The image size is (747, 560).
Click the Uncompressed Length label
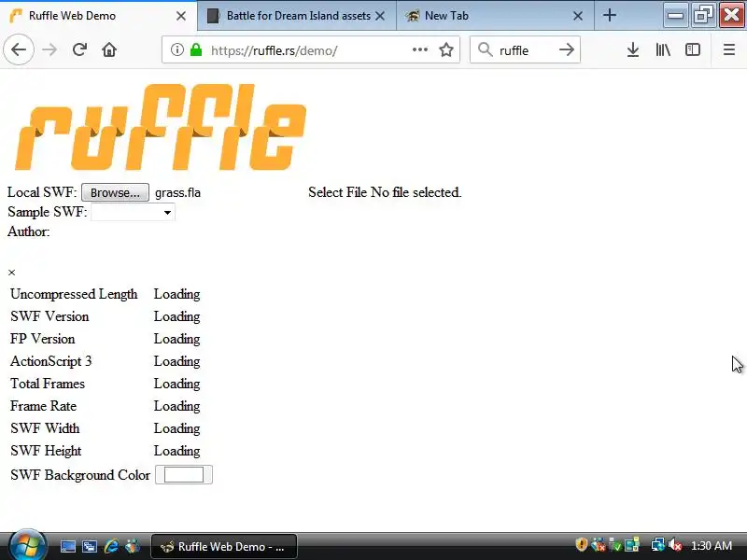click(74, 294)
